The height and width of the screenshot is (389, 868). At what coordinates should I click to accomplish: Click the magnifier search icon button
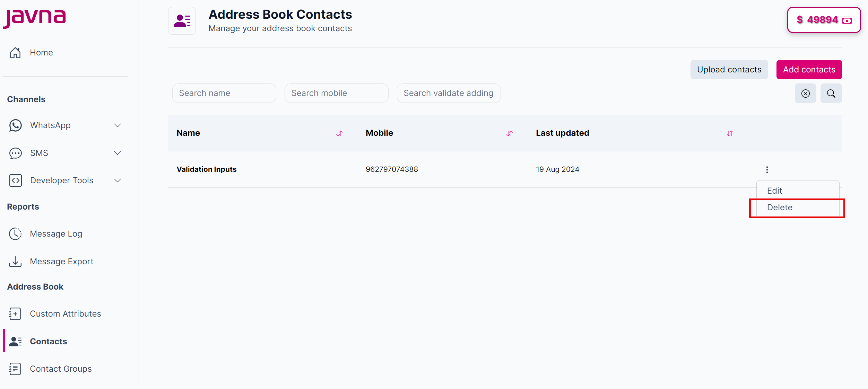(x=831, y=94)
